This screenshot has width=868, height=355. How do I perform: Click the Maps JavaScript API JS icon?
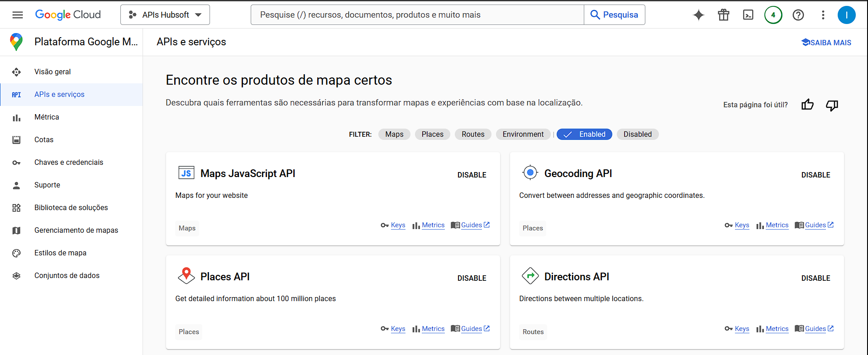click(186, 173)
